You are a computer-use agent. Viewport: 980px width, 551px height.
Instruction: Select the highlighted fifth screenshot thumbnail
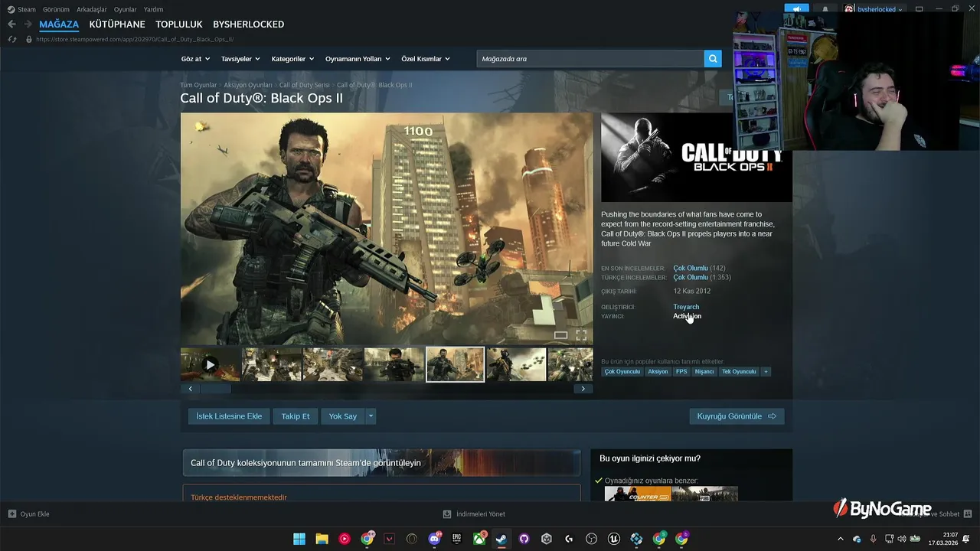tap(455, 365)
